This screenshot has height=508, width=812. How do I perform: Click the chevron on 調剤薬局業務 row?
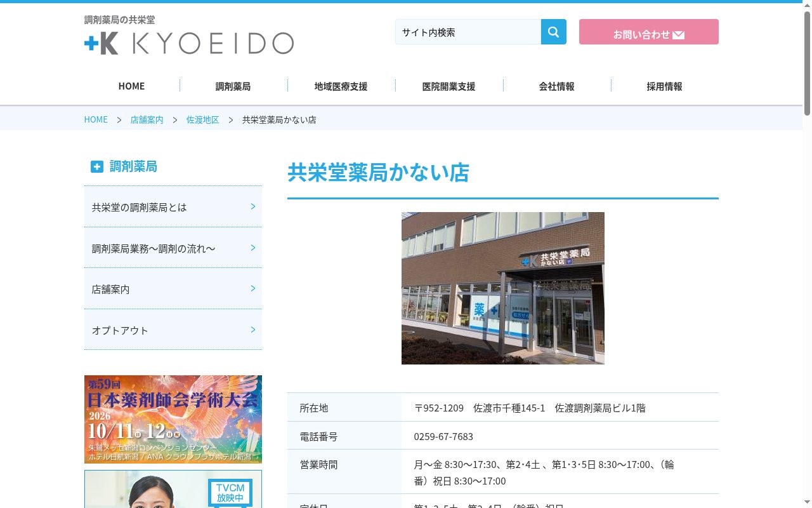click(x=253, y=248)
